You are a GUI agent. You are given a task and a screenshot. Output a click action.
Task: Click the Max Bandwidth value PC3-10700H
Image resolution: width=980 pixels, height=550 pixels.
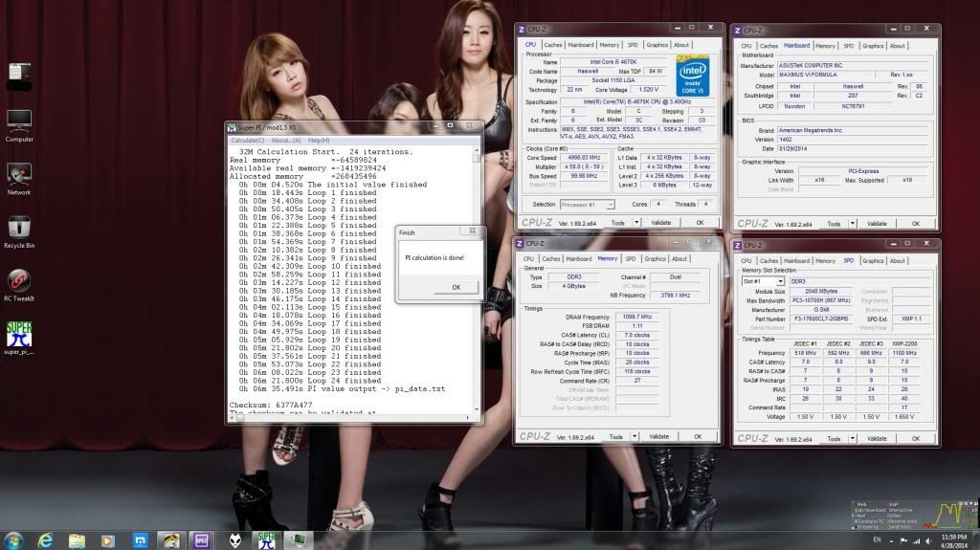pos(821,300)
